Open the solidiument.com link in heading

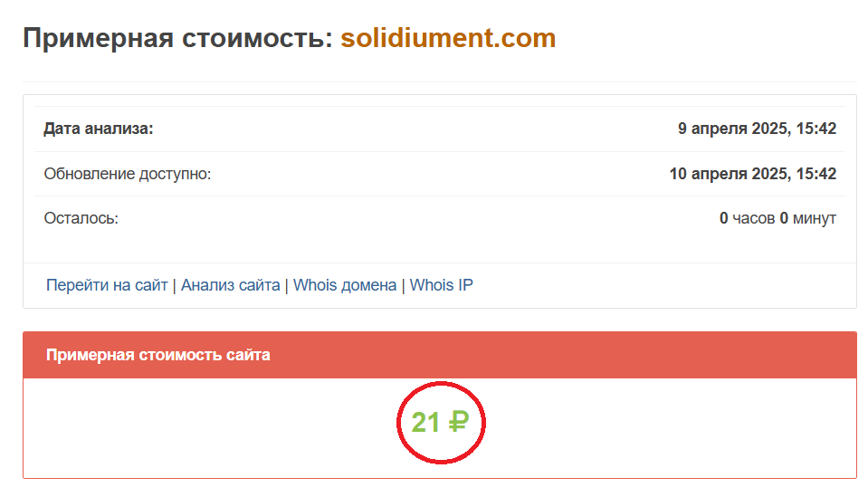tap(448, 38)
